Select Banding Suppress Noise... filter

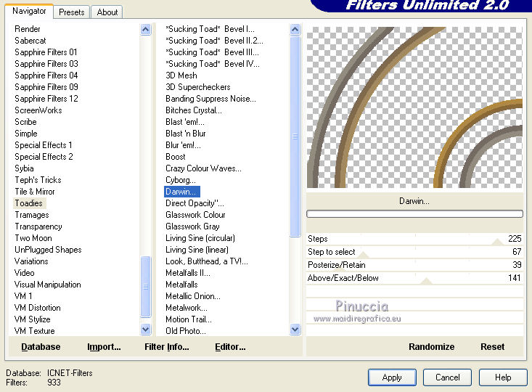point(210,99)
